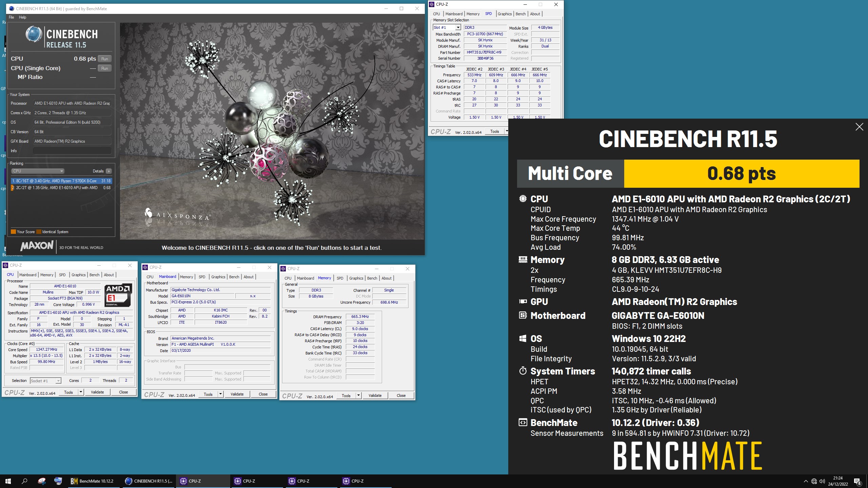The image size is (868, 488).
Task: Expand Tools arrow in Mainboard CPU-Z window
Action: pyautogui.click(x=220, y=394)
